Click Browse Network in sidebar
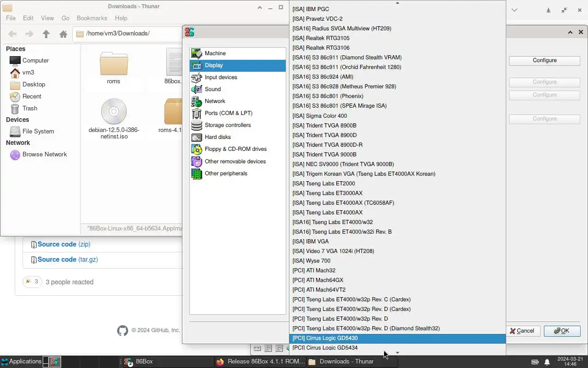Viewport: 588px width, 368px height. point(45,155)
